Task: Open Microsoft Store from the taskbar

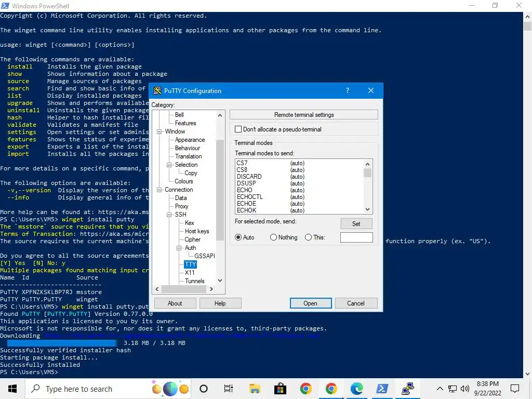Action: pos(280,389)
